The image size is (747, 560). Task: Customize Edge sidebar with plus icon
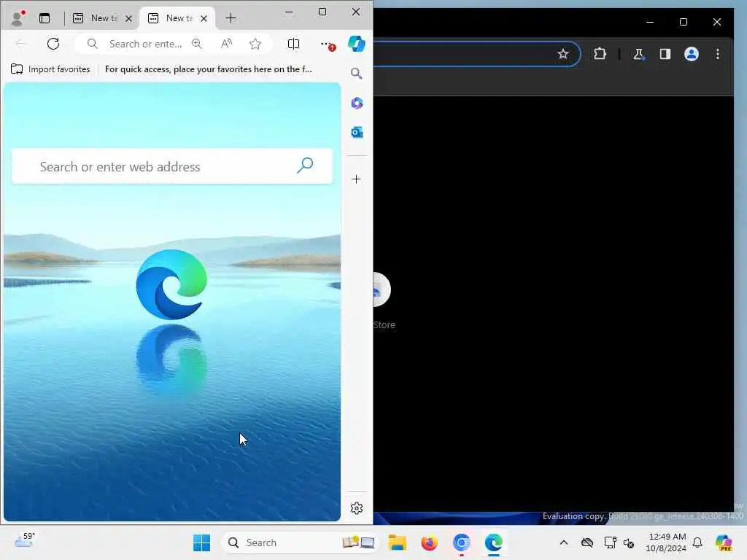pos(356,179)
